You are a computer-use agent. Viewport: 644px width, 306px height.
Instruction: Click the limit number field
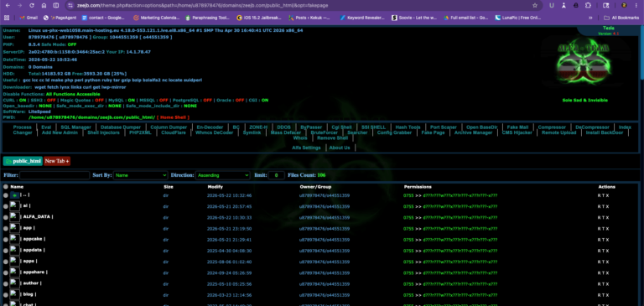pyautogui.click(x=277, y=175)
